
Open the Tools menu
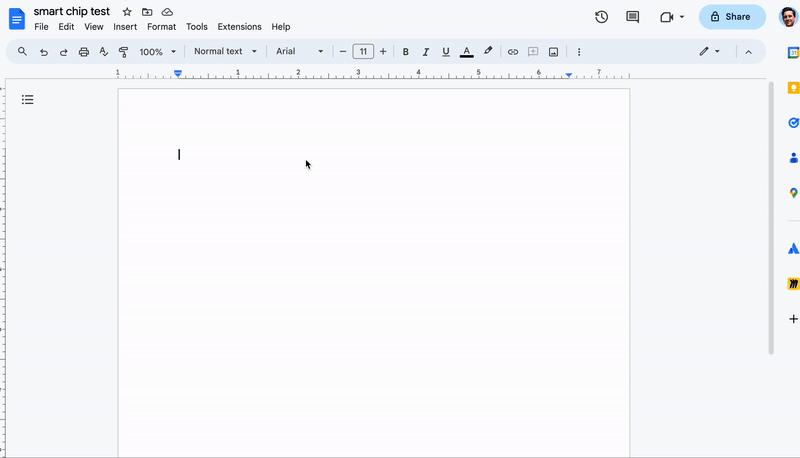click(x=196, y=27)
